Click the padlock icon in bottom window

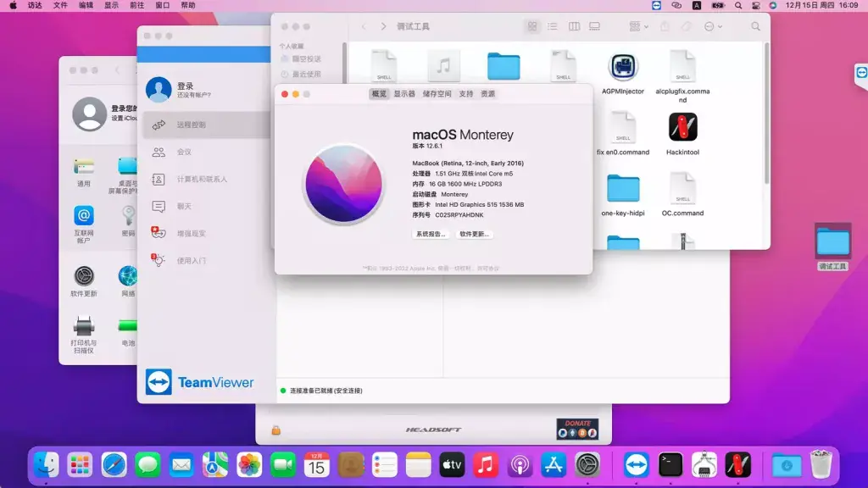[x=275, y=430]
